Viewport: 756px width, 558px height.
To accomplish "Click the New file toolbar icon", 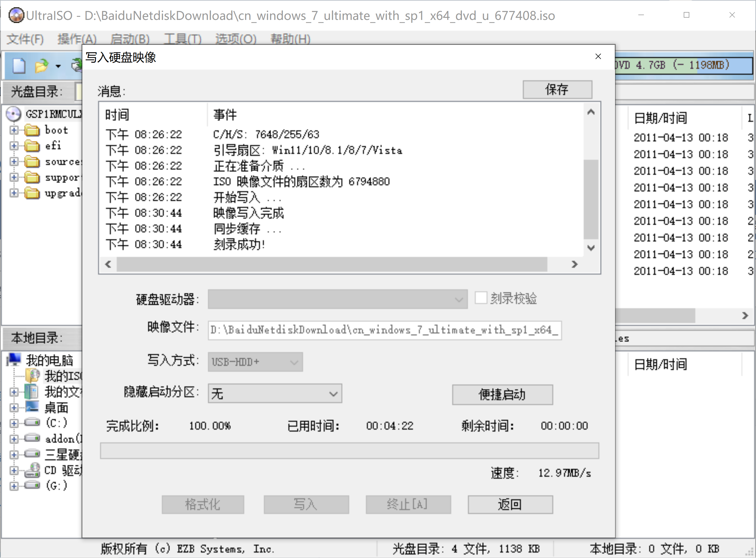I will (x=19, y=66).
